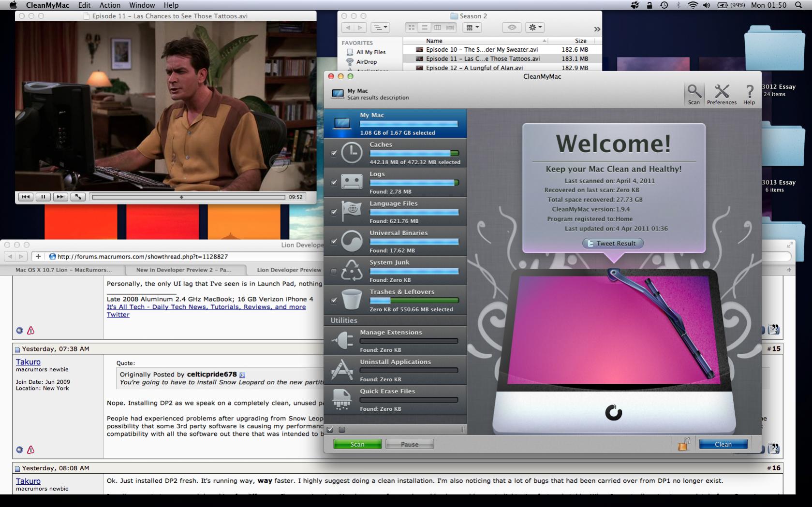
Task: Click the video player seek slider
Action: point(189,197)
